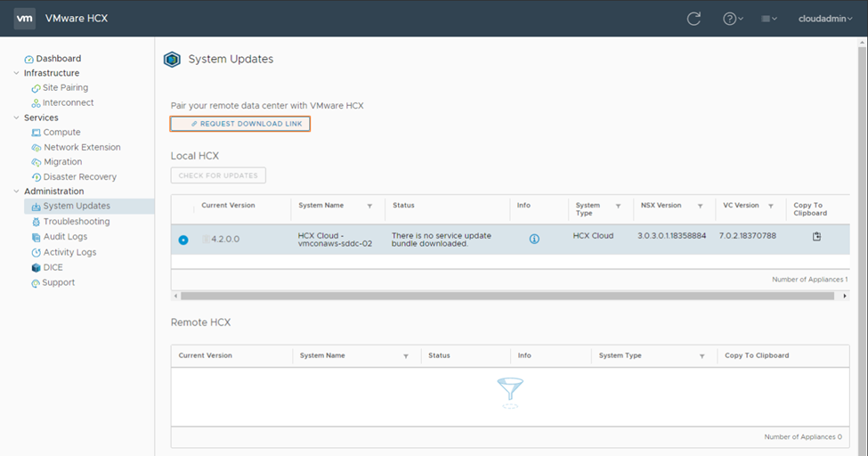Click the Compute icon
The height and width of the screenshot is (456, 868).
36,133
